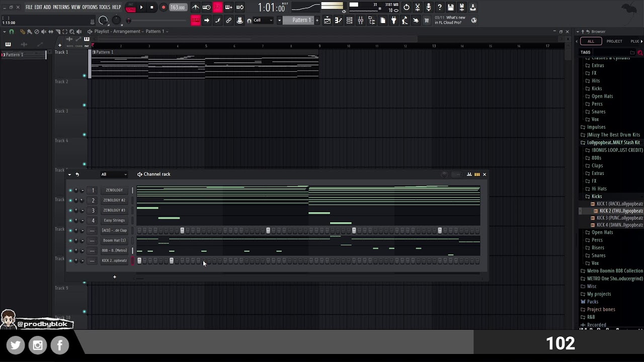
Task: Open the EDIT menu
Action: 38,7
